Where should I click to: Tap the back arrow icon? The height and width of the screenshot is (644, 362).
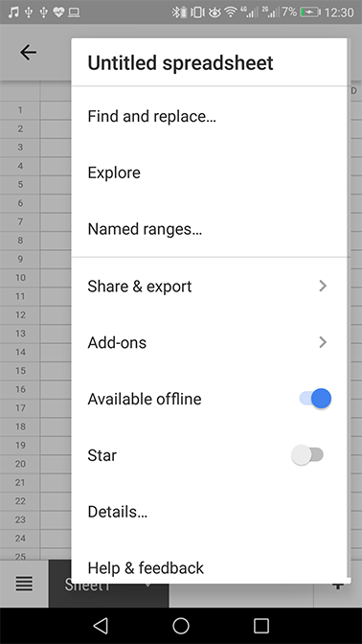pos(29,53)
